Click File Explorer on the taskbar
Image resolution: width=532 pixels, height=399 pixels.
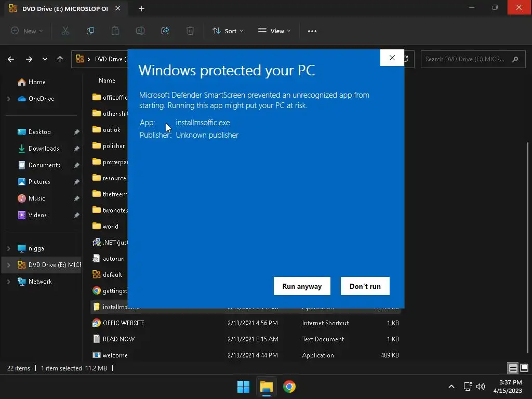[267, 387]
